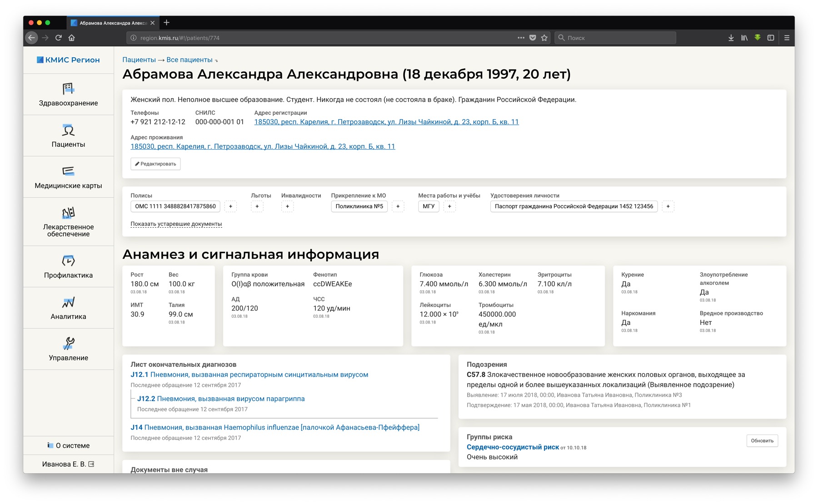The image size is (818, 504).
Task: Click the АД value 200/120
Action: pyautogui.click(x=244, y=308)
